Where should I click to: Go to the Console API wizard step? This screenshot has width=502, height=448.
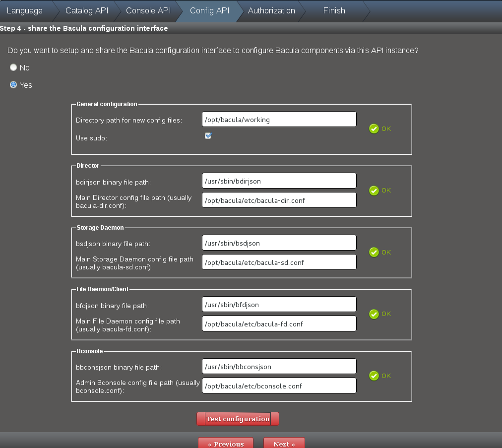(148, 10)
